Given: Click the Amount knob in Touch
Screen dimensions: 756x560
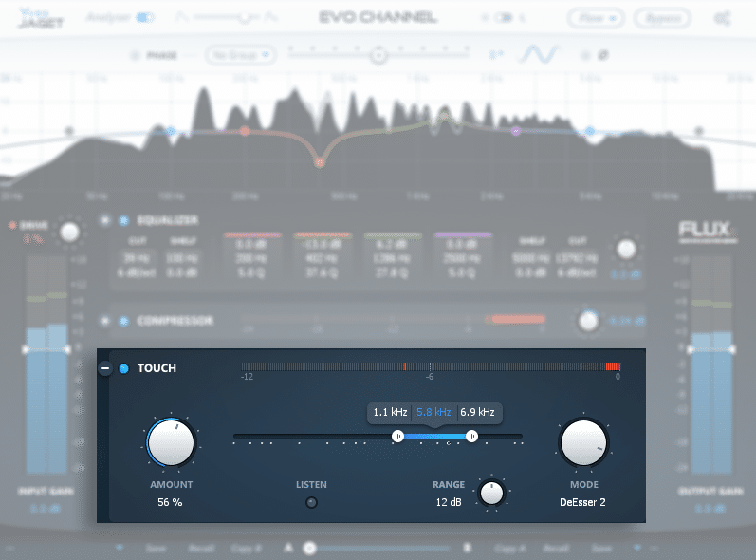Looking at the screenshot, I should pyautogui.click(x=171, y=442).
